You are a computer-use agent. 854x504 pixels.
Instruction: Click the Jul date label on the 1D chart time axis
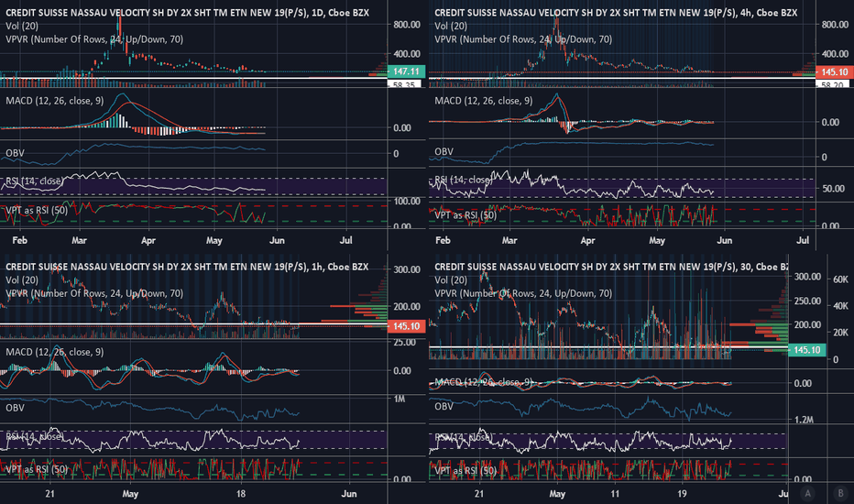[345, 240]
